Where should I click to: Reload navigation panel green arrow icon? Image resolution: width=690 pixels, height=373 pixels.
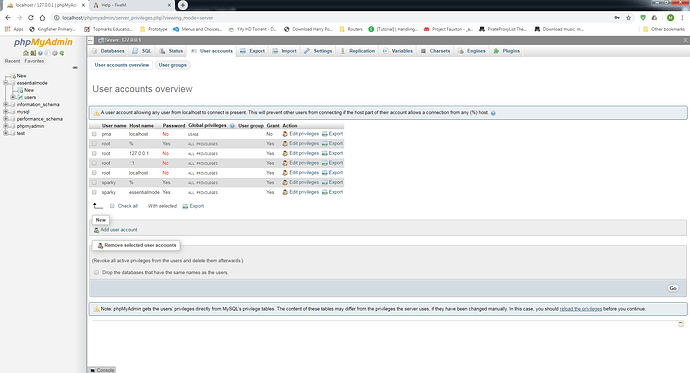pos(62,53)
